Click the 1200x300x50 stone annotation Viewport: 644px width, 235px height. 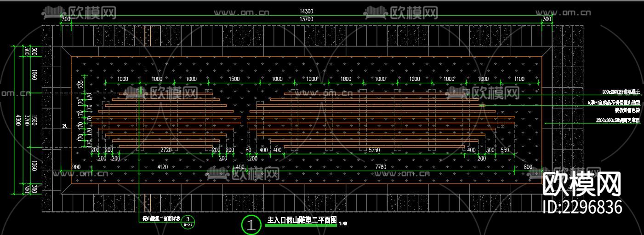pos(618,120)
